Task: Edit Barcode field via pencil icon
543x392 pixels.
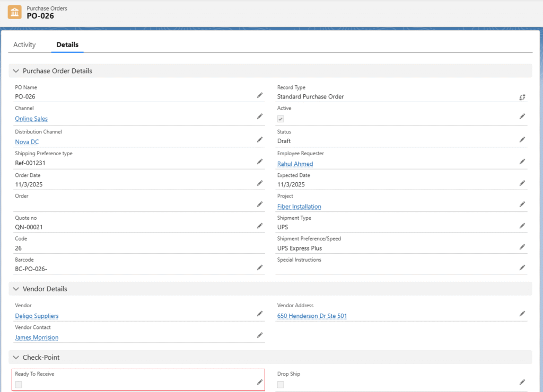Action: click(x=260, y=268)
